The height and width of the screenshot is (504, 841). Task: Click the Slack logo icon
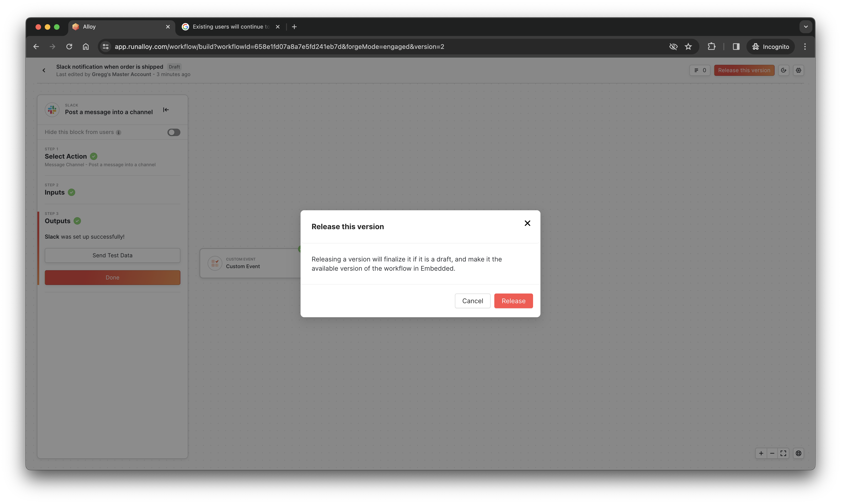tap(52, 109)
